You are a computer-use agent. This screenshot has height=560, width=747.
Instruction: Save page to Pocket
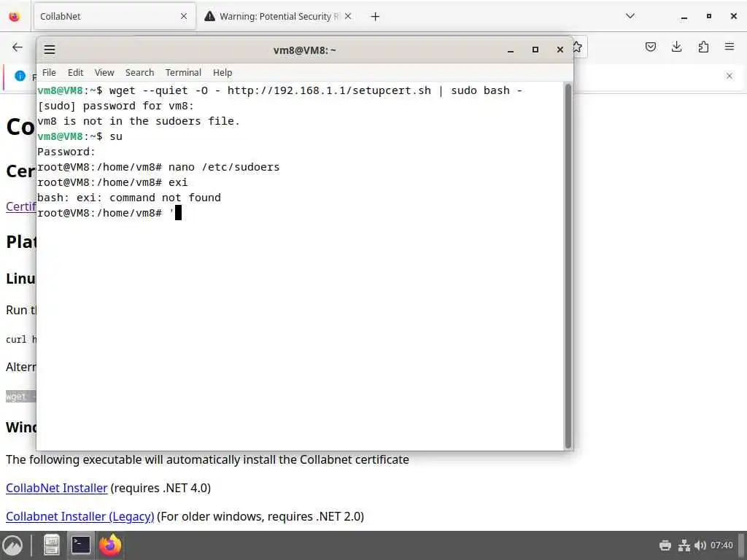coord(650,47)
